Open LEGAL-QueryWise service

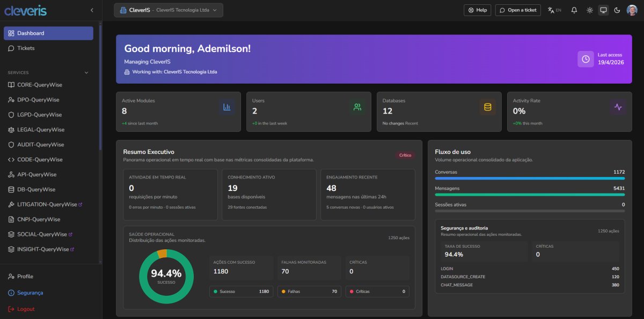pos(41,130)
